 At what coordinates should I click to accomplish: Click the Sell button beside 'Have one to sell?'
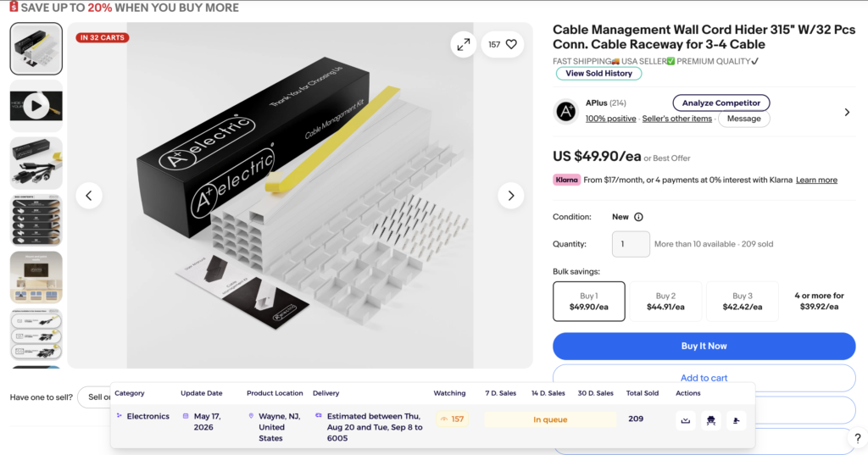95,397
